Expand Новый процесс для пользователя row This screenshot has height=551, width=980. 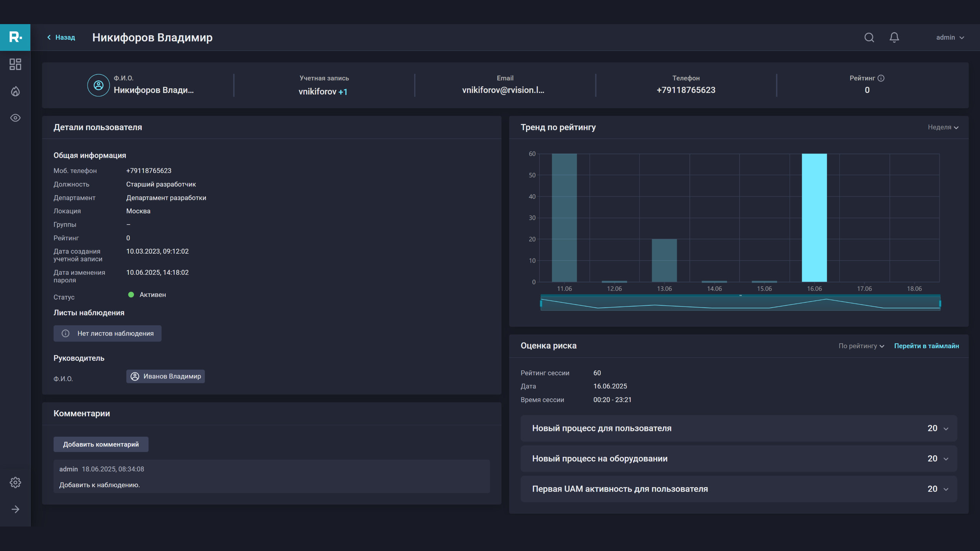tap(946, 429)
